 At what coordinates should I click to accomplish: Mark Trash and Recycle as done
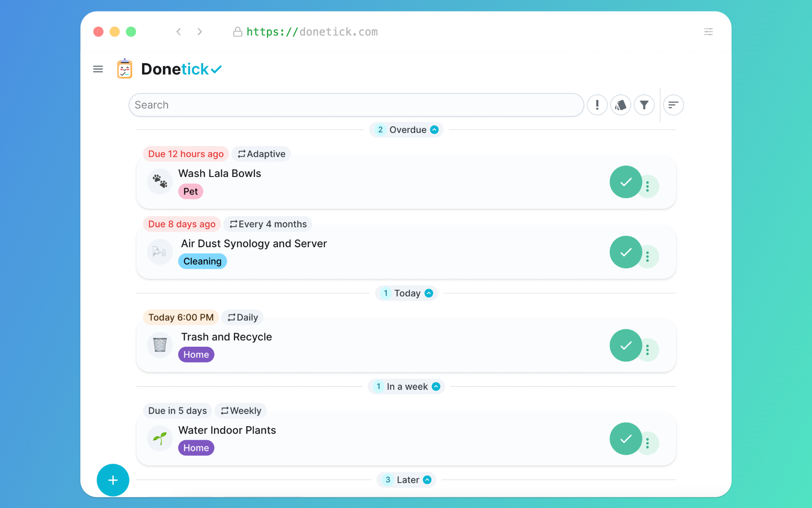[625, 345]
